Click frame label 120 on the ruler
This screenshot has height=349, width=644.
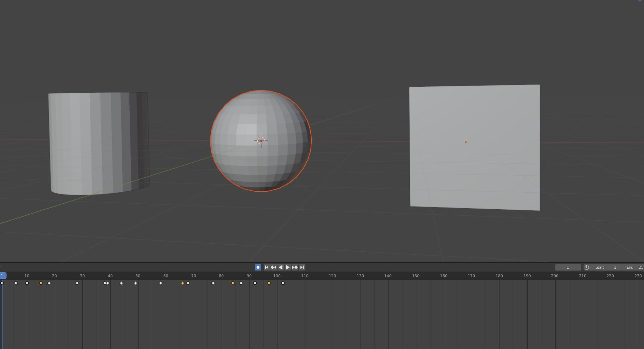tap(332, 276)
